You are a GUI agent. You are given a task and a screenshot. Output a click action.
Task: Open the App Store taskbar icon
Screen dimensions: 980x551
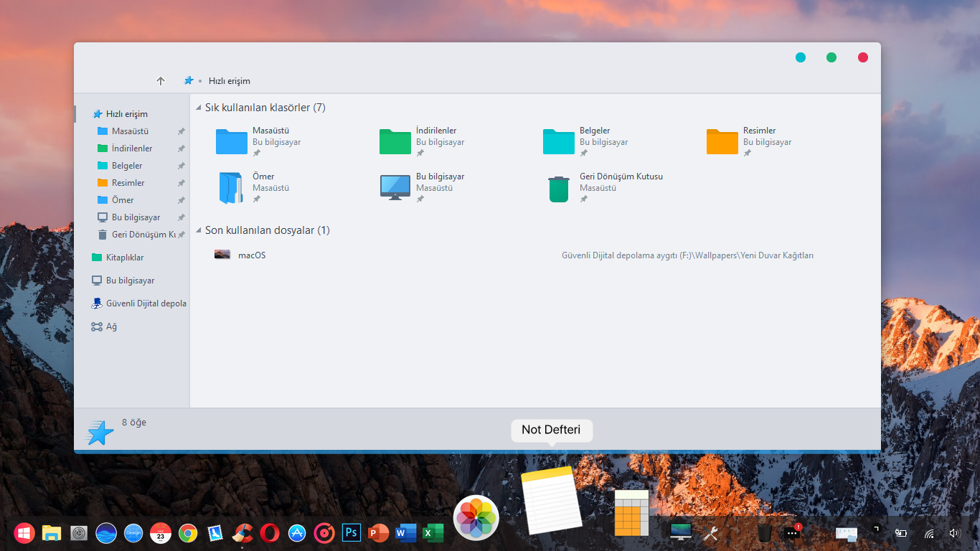[297, 533]
